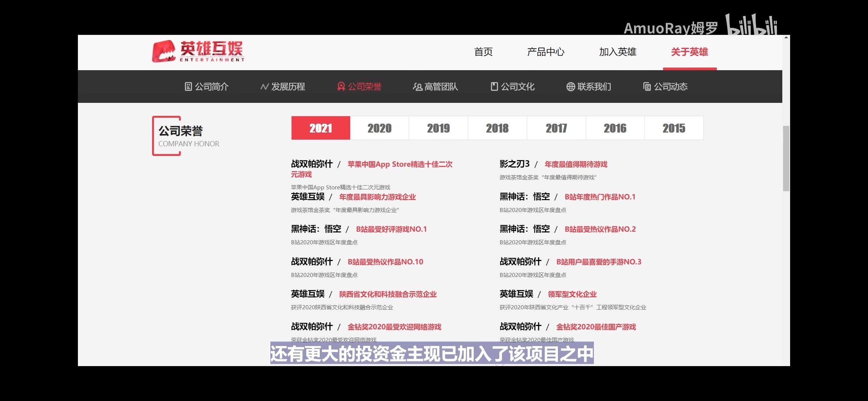The image size is (868, 401).
Task: Click 游戏茶馆金茶奖“年度最值得期待游戏” description
Action: (548, 177)
